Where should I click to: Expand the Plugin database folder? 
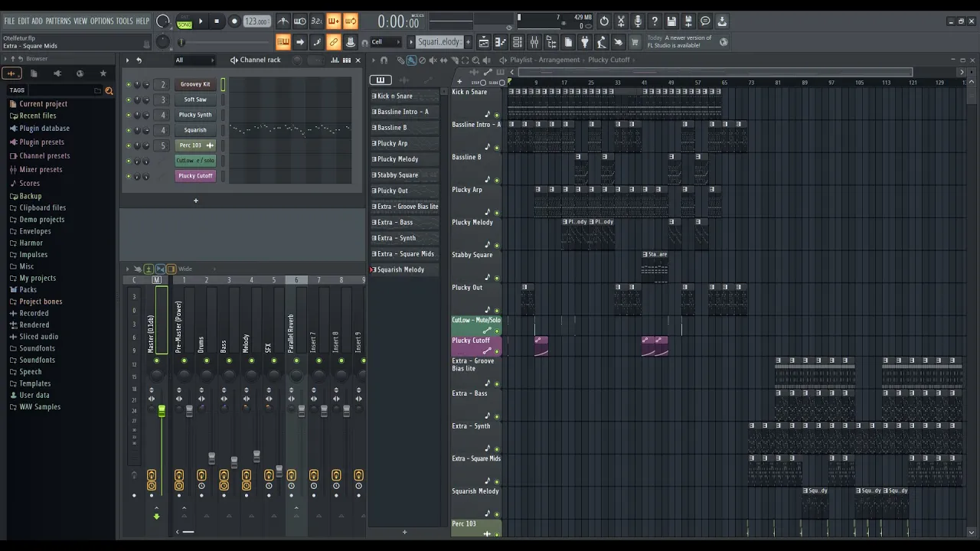click(44, 129)
